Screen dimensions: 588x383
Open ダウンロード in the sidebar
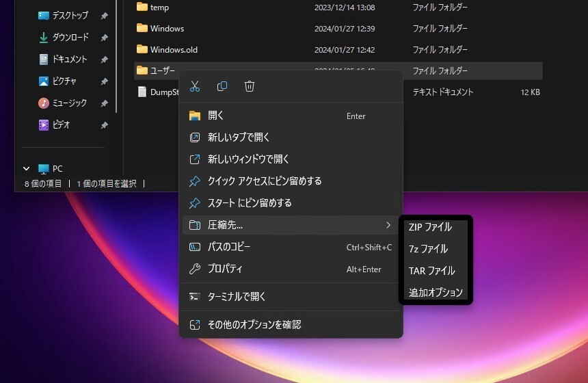70,37
